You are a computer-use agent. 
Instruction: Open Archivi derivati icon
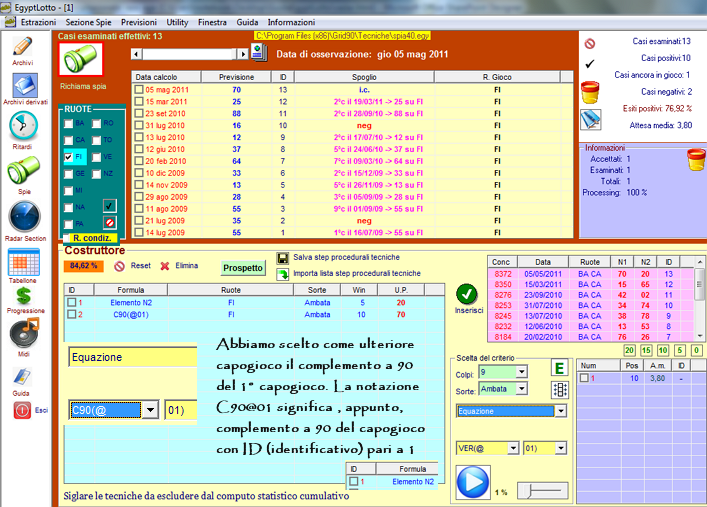[x=25, y=86]
